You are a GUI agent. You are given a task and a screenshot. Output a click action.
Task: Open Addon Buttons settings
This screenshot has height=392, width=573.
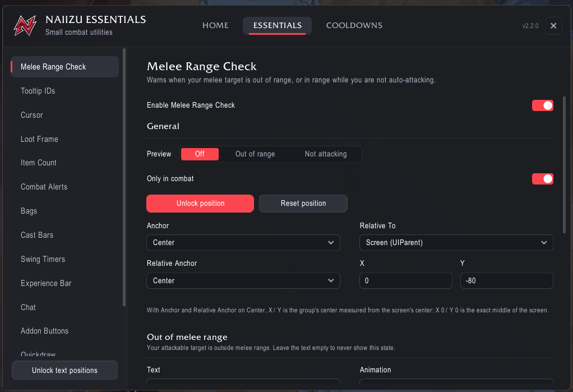coord(64,331)
